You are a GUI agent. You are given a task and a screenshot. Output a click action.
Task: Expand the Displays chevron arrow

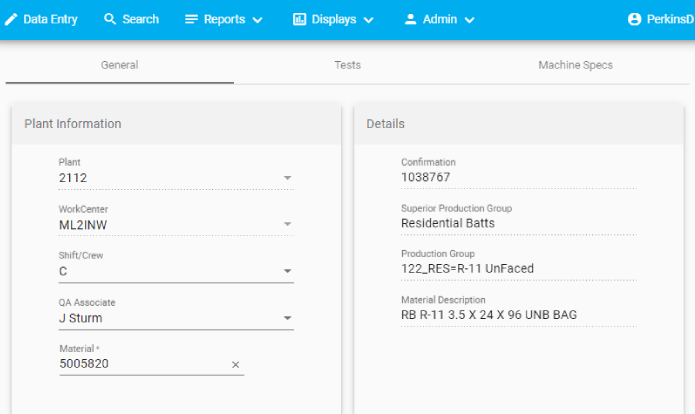pyautogui.click(x=368, y=20)
